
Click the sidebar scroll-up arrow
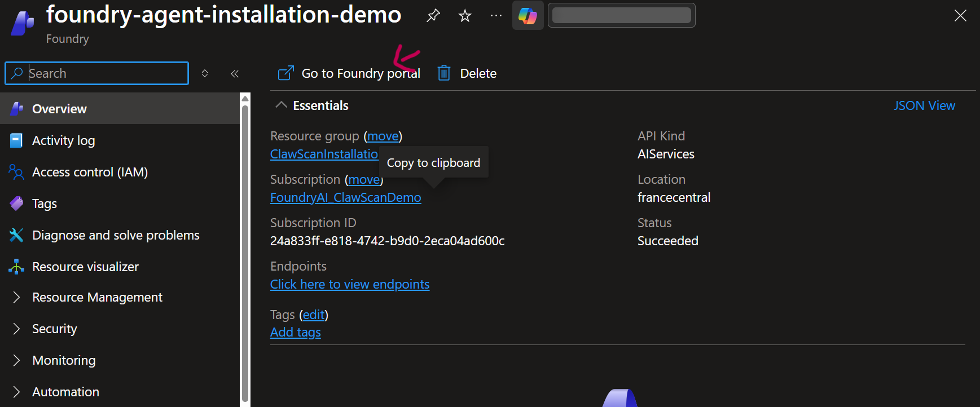[245, 99]
